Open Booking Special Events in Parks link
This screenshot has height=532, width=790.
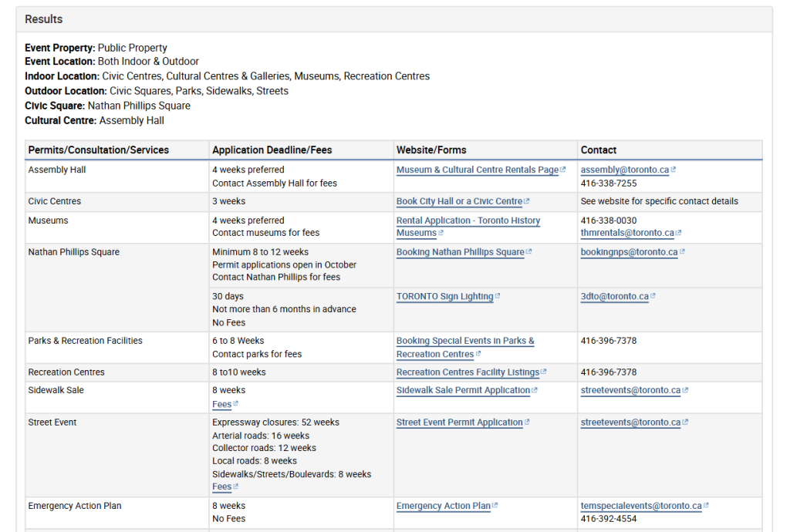click(x=464, y=341)
